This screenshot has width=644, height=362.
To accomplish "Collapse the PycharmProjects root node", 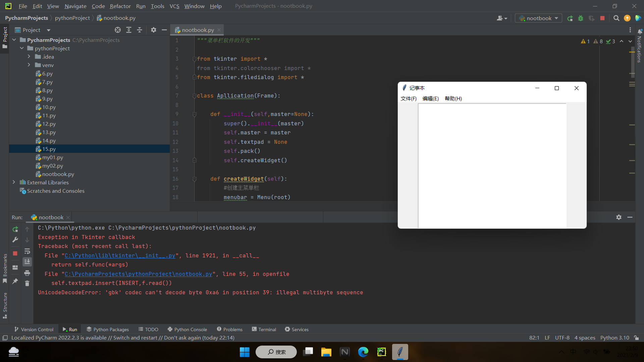I will 14,40.
